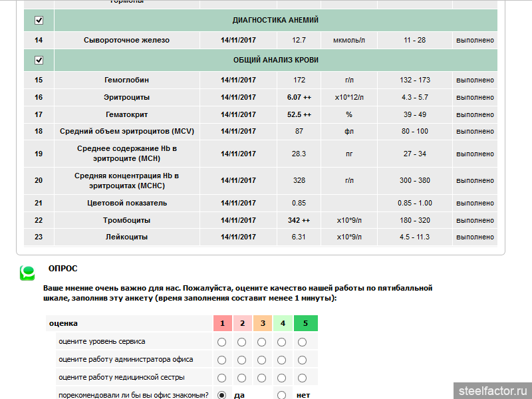532x399 pixels.
Task: Click the reference range 132 - 173
Action: click(414, 80)
